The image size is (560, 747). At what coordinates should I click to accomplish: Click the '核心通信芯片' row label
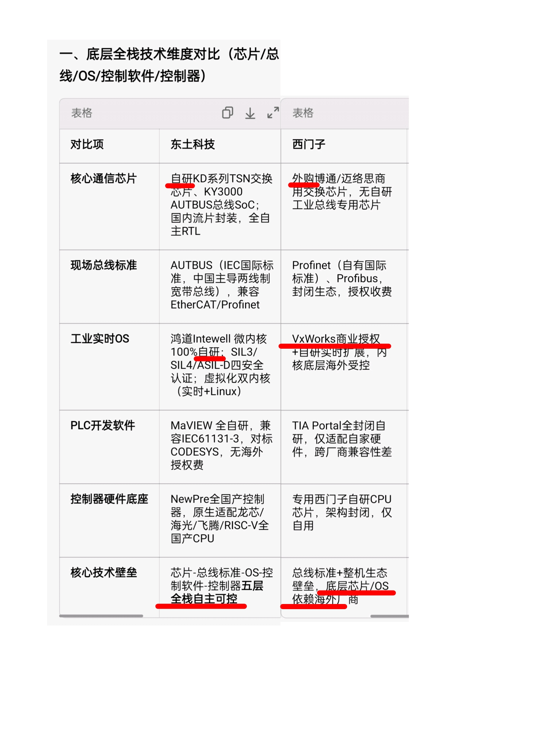[x=104, y=179]
